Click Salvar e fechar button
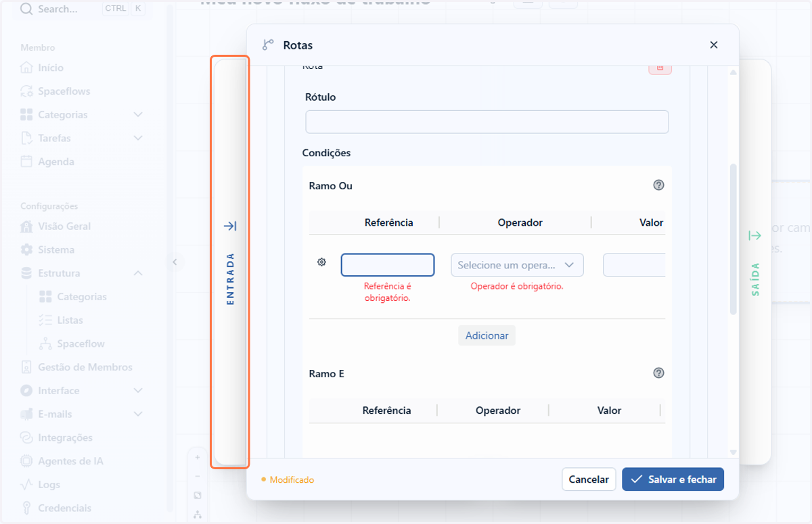 point(673,479)
